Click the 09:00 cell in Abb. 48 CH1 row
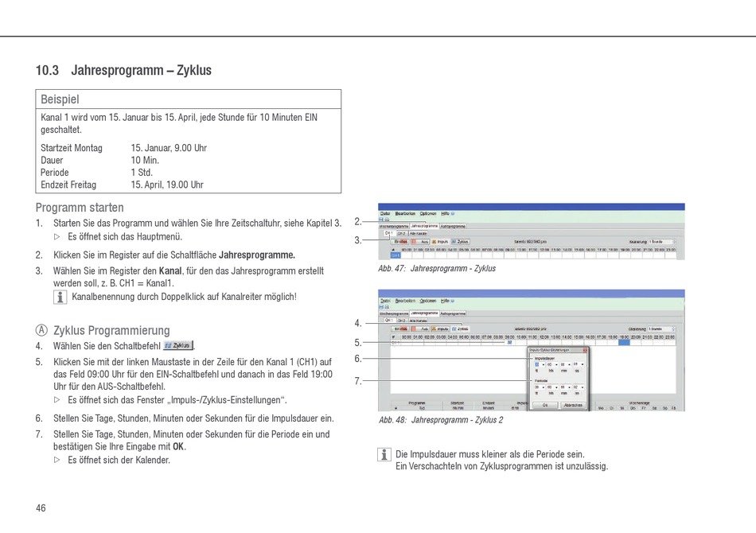This screenshot has height=533, width=756. point(509,342)
